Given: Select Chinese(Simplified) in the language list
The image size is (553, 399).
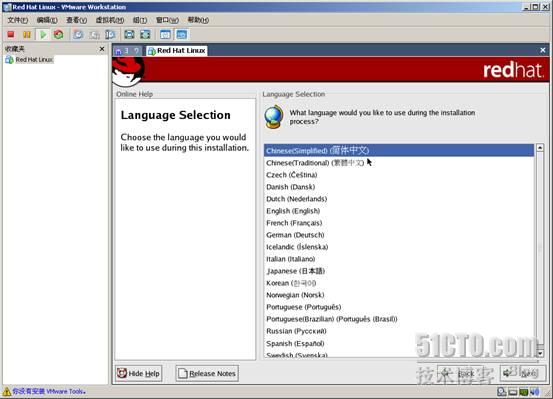Looking at the screenshot, I should coord(399,151).
